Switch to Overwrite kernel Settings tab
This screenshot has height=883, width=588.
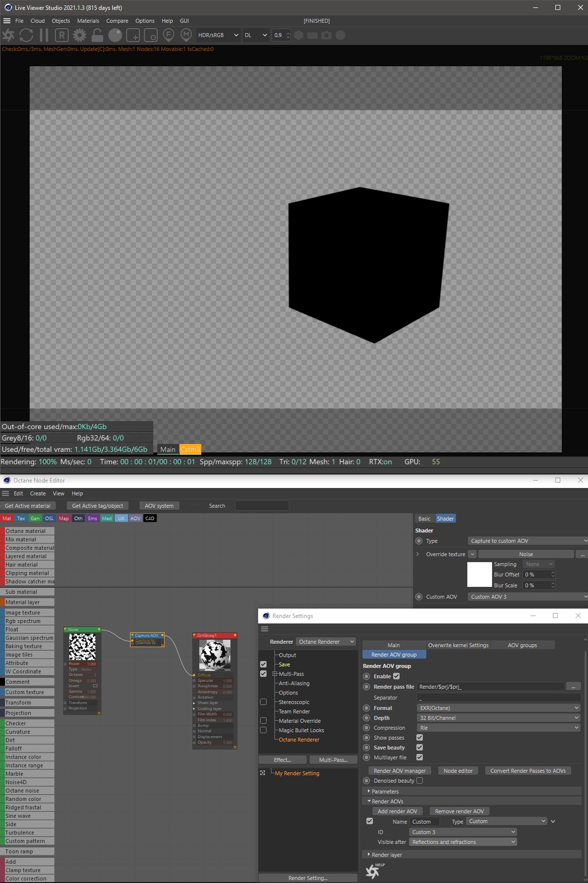(458, 645)
